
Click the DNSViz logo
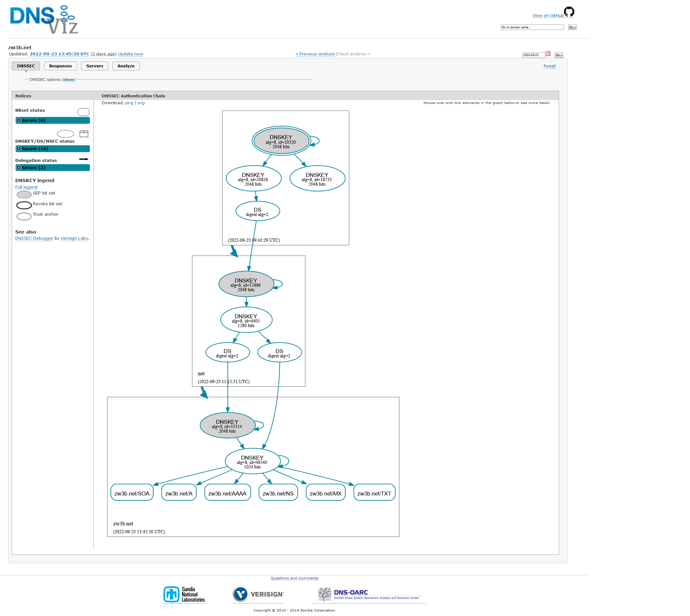(x=44, y=20)
